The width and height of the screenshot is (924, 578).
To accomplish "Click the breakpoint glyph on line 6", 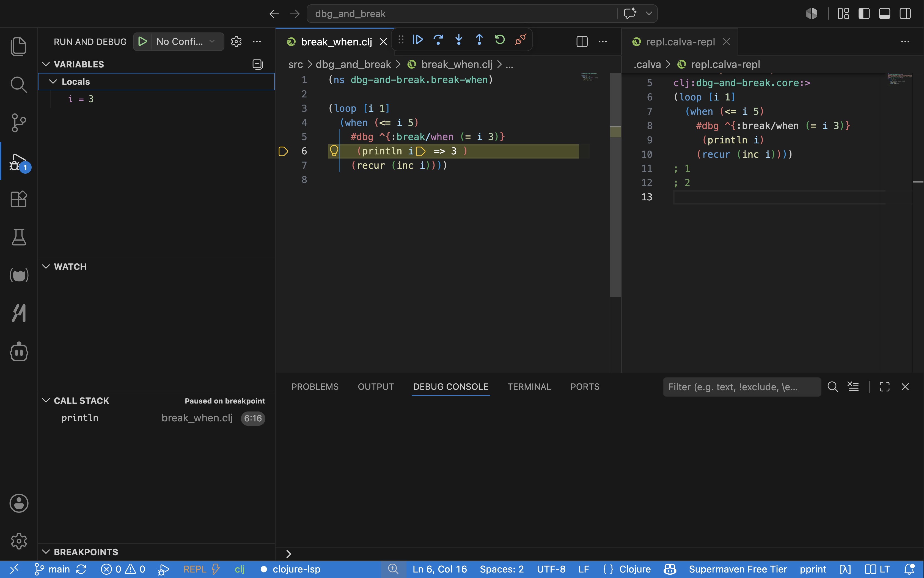I will pos(283,151).
